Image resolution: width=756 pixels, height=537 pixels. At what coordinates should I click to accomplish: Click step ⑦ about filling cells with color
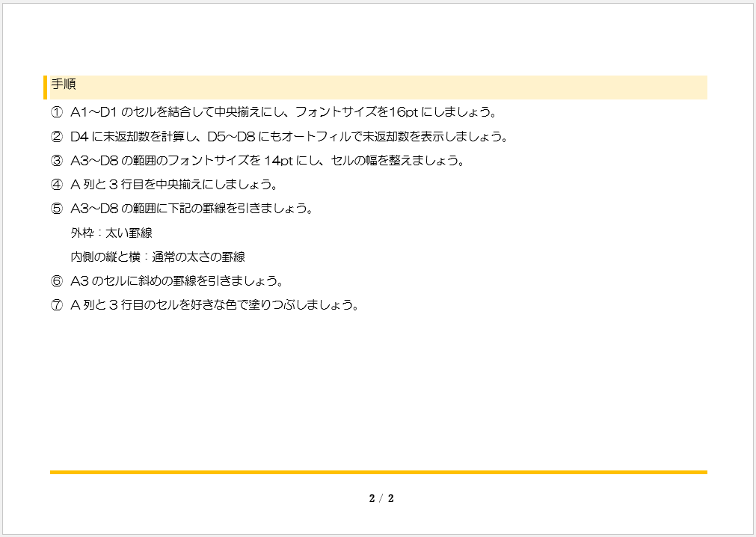tap(205, 305)
